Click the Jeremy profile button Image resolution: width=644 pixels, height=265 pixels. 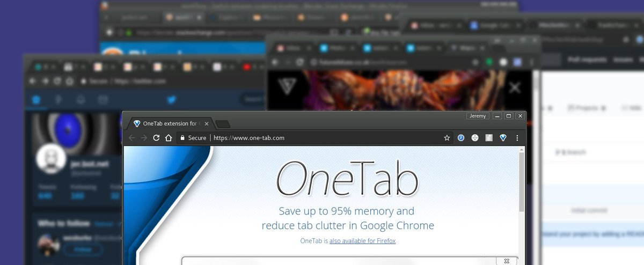coord(477,116)
